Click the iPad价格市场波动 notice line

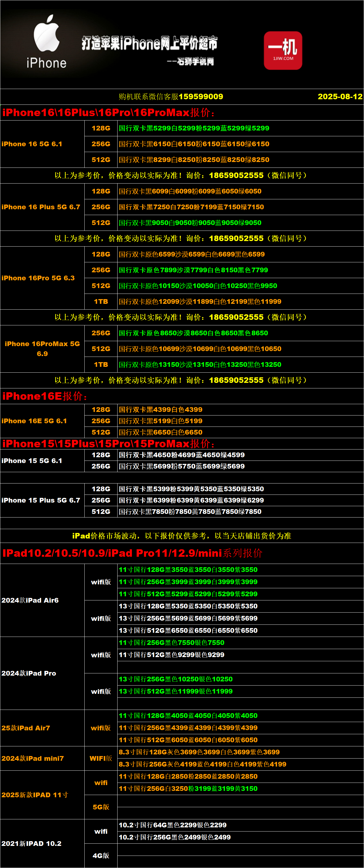(x=182, y=536)
